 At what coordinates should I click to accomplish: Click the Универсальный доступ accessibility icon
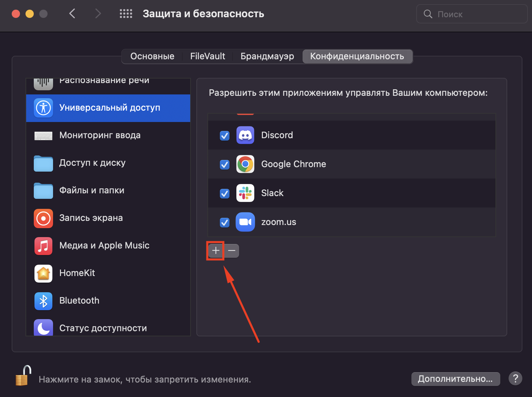point(43,108)
